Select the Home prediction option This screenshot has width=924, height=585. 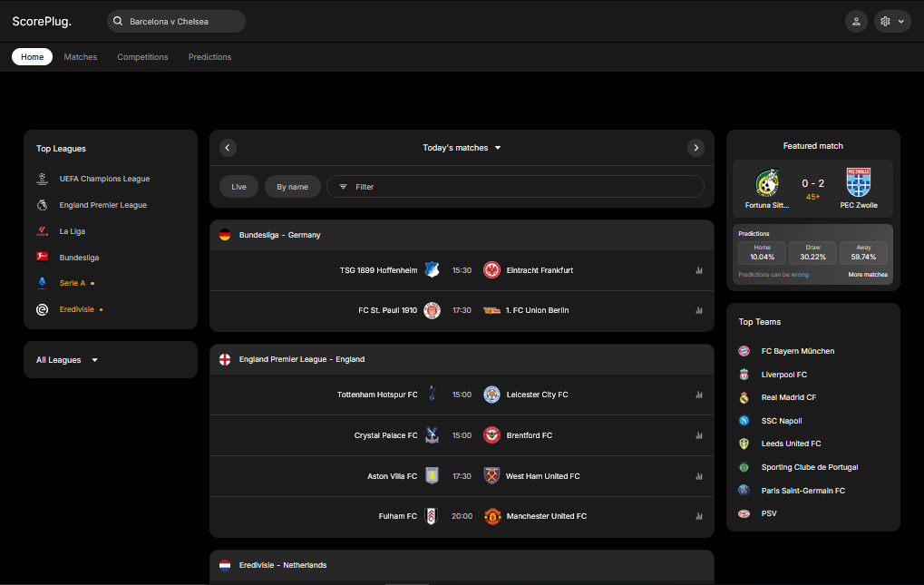[762, 252]
